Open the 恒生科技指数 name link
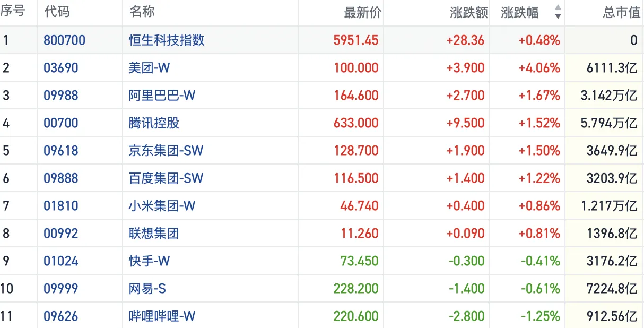The width and height of the screenshot is (644, 328). (x=167, y=40)
